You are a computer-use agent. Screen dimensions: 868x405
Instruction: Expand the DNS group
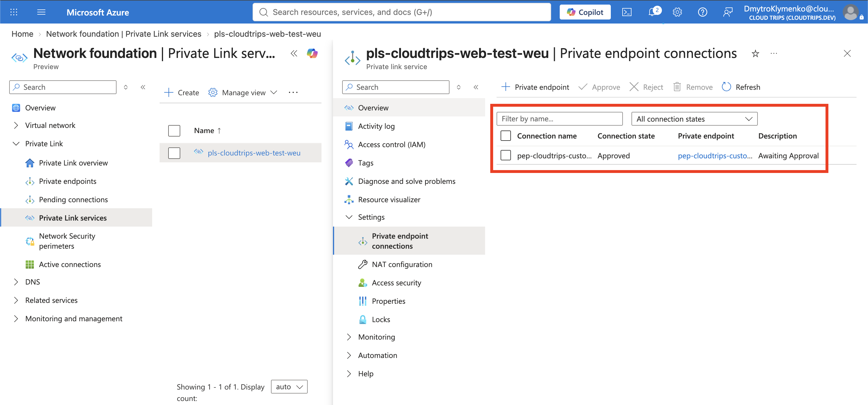pyautogui.click(x=16, y=282)
